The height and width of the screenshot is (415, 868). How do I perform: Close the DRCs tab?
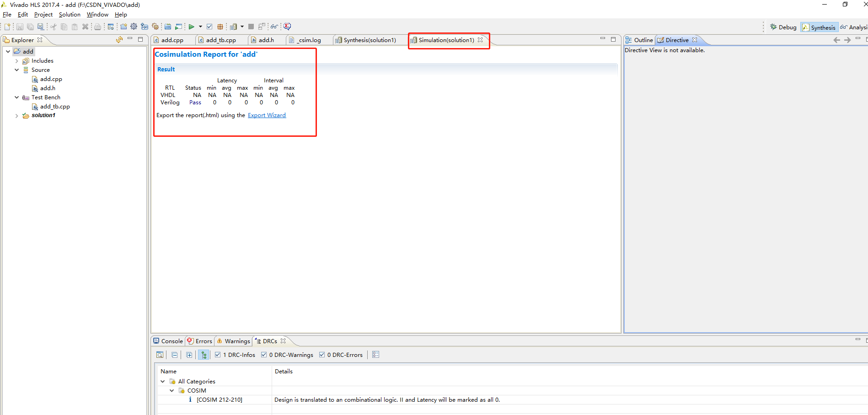click(283, 341)
